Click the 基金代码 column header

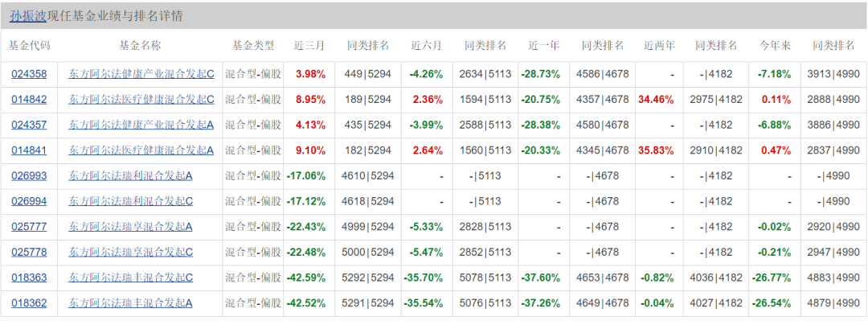30,45
